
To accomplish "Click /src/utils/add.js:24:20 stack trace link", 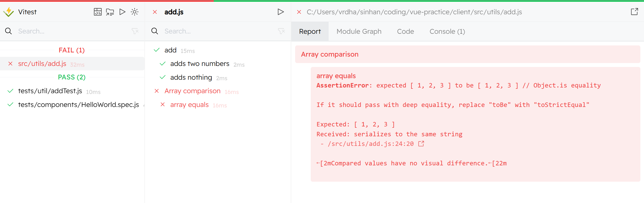I will [371, 144].
